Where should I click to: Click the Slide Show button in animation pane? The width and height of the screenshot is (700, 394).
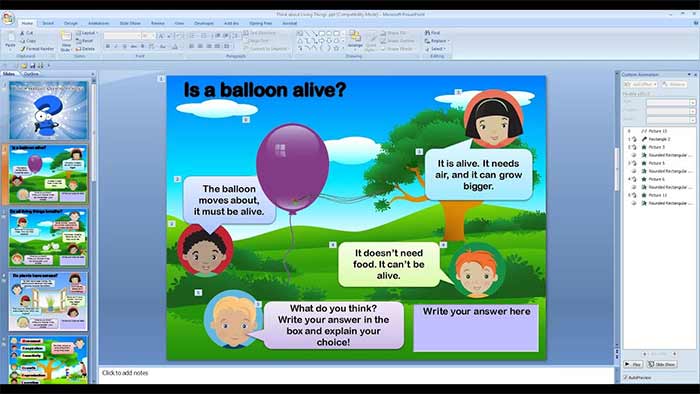coord(662,365)
